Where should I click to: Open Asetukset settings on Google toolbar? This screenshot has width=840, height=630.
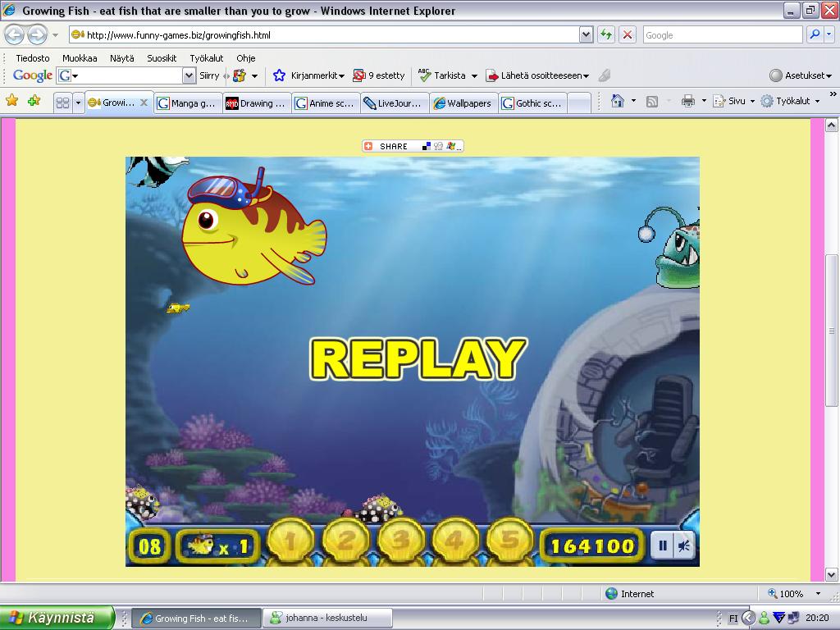point(801,75)
